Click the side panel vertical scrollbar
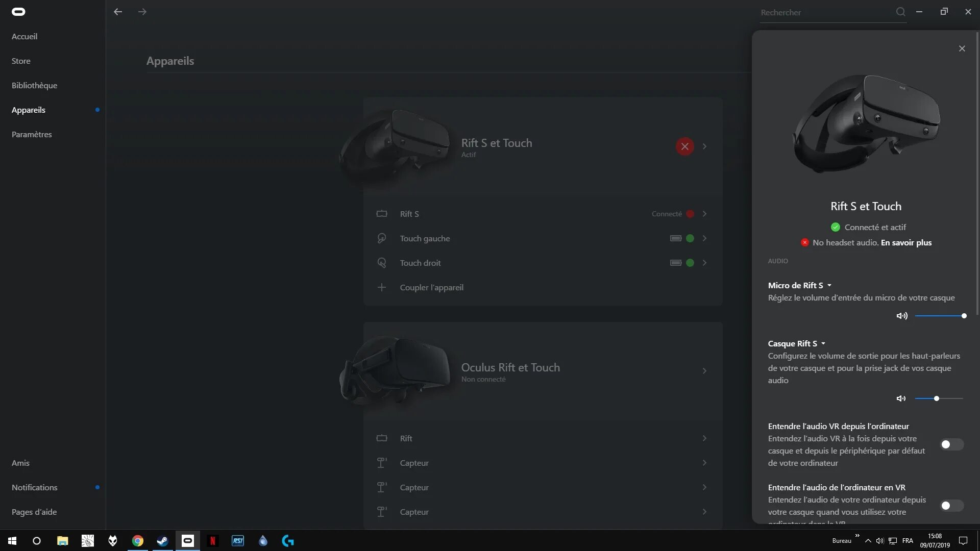 [977, 173]
